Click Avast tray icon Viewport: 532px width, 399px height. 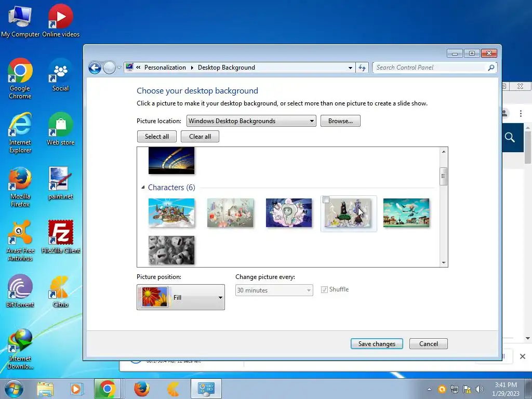(x=442, y=389)
